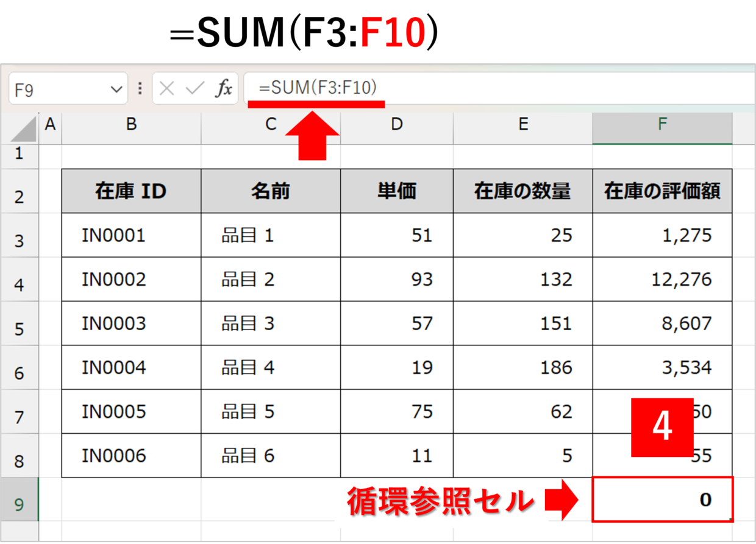This screenshot has width=756, height=544.
Task: Select cell containing 品目 3
Action: pyautogui.click(x=271, y=323)
